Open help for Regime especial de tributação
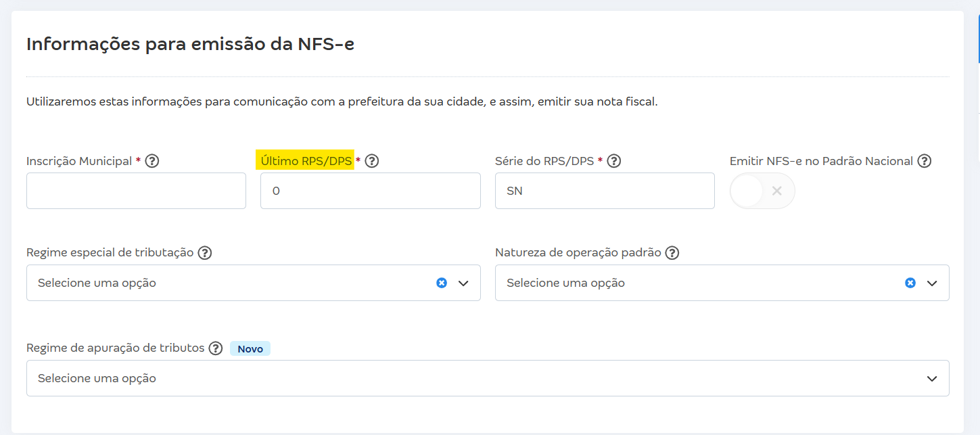This screenshot has width=980, height=435. pos(205,252)
